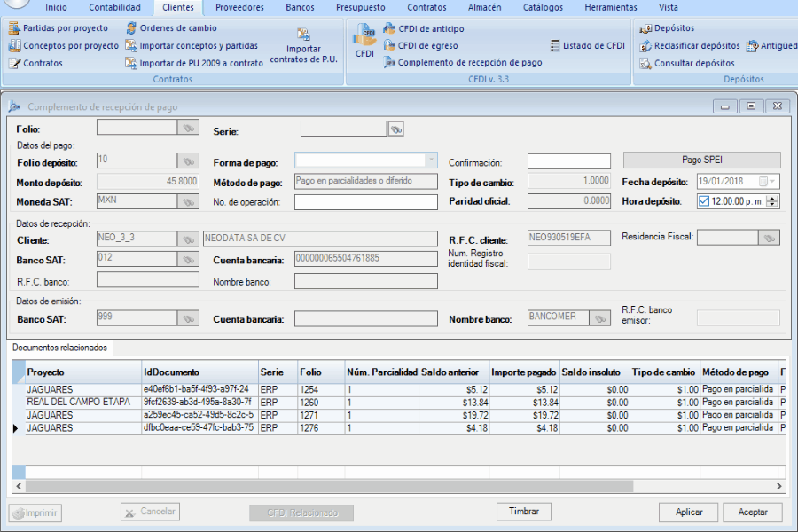Click lookup icon beside Moneda SAT
Screen dimensions: 798x532
[x=188, y=201]
